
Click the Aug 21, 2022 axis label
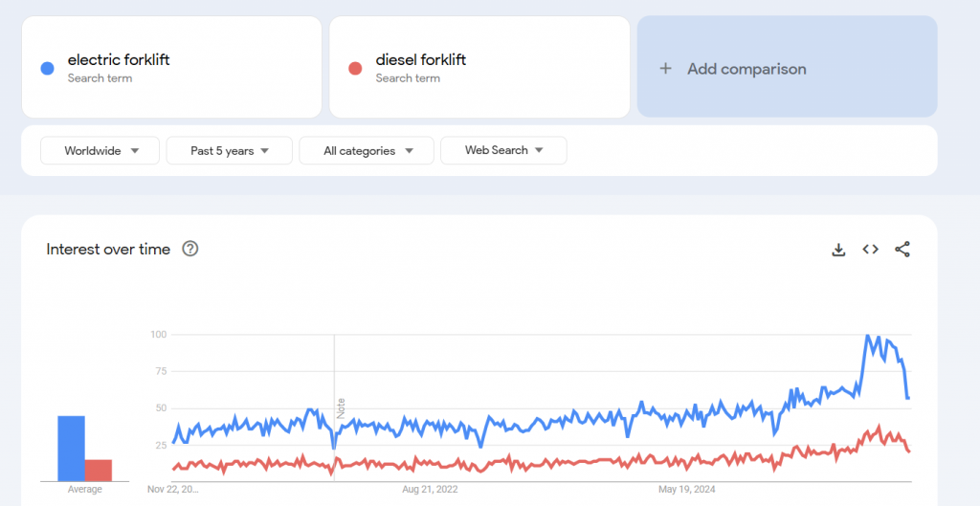click(x=430, y=490)
